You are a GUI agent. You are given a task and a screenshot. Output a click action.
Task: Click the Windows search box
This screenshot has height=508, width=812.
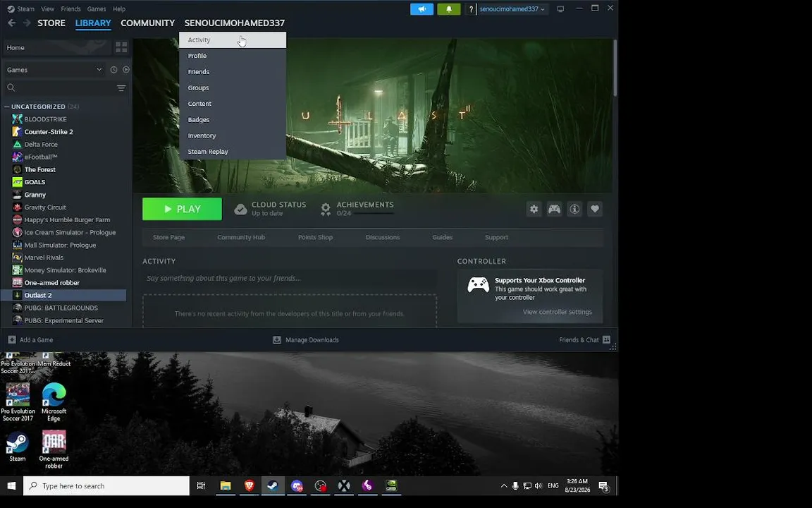[106, 485]
